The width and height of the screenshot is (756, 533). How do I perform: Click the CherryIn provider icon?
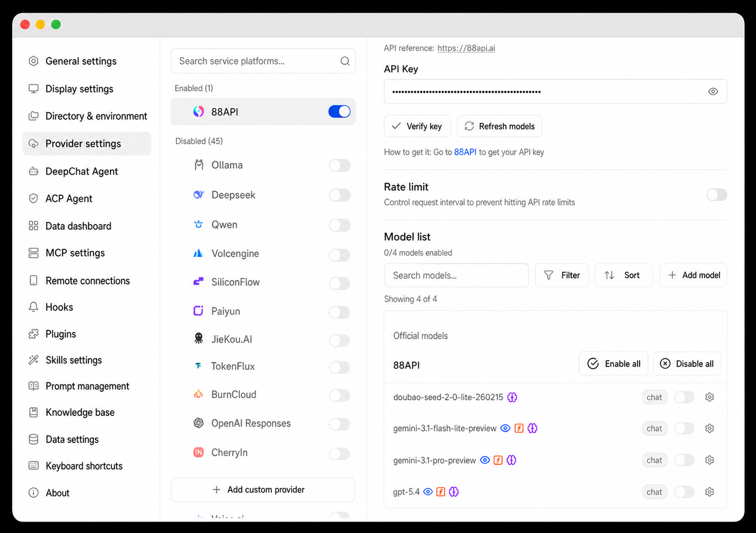(x=198, y=452)
